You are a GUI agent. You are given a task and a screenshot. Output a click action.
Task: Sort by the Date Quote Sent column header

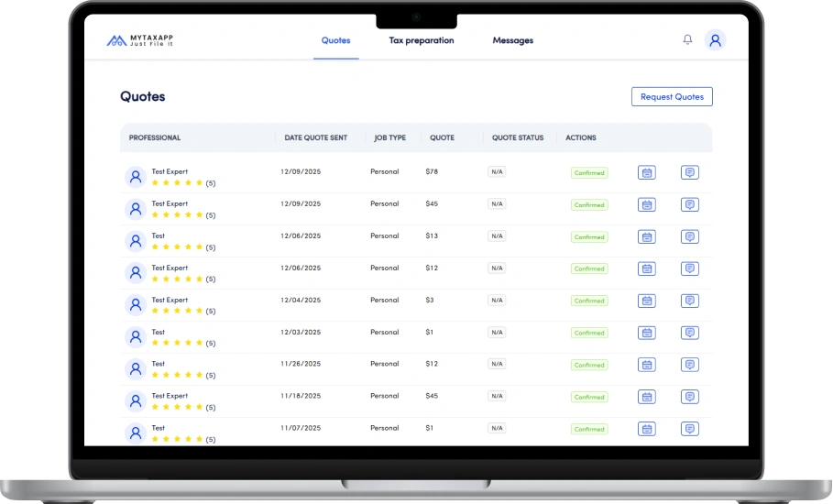[x=315, y=137]
